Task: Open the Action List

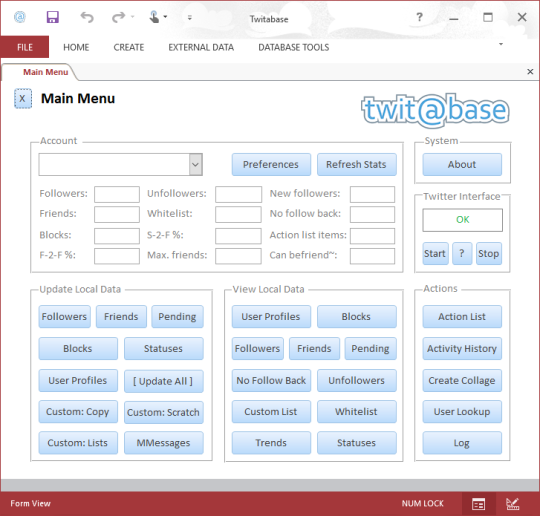Action: [x=462, y=317]
